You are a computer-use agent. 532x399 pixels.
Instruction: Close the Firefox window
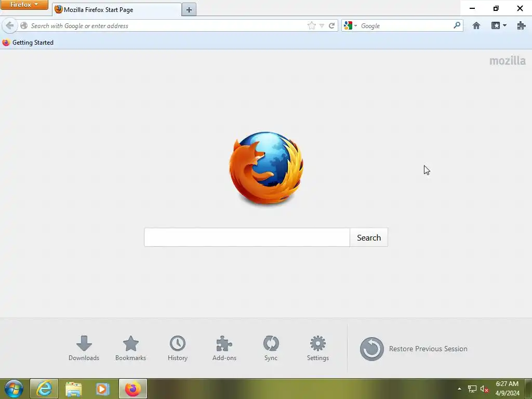pos(520,8)
